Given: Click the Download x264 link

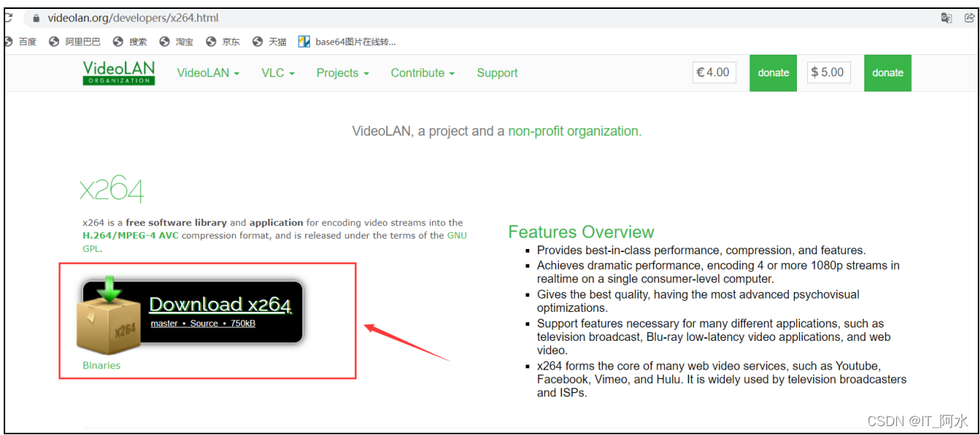Looking at the screenshot, I should click(220, 305).
